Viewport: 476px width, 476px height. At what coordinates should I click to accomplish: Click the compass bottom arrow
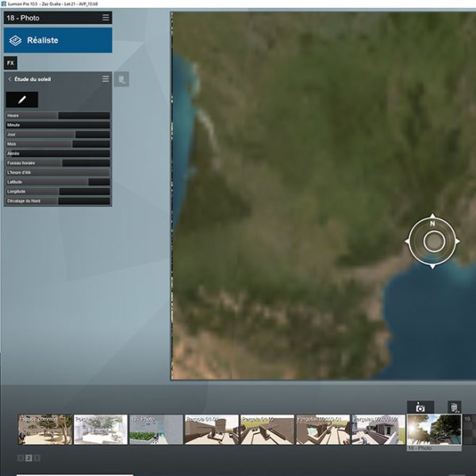pos(432,267)
